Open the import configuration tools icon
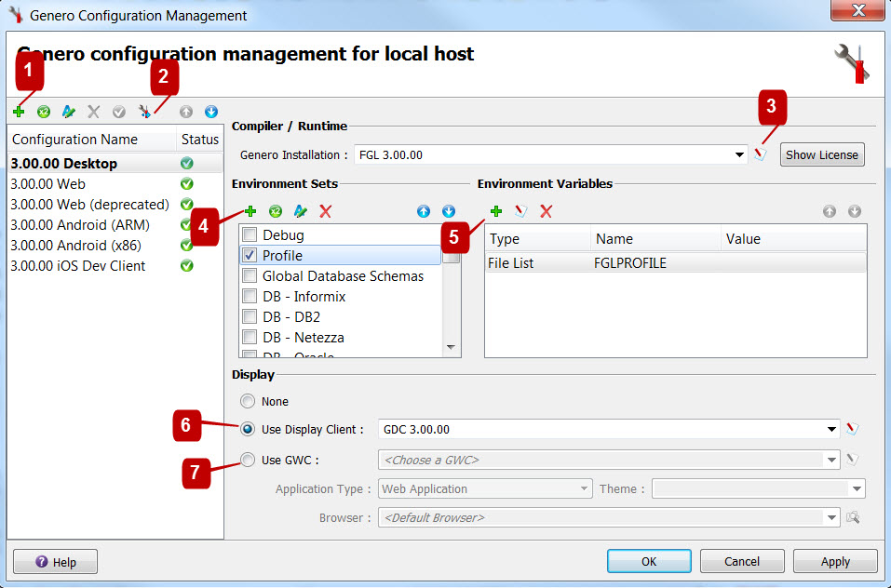Image resolution: width=891 pixels, height=588 pixels. [x=145, y=112]
